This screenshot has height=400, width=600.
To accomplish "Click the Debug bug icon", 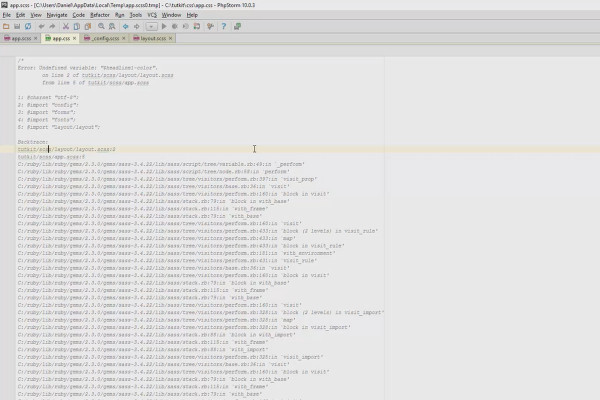I will tap(174, 26).
